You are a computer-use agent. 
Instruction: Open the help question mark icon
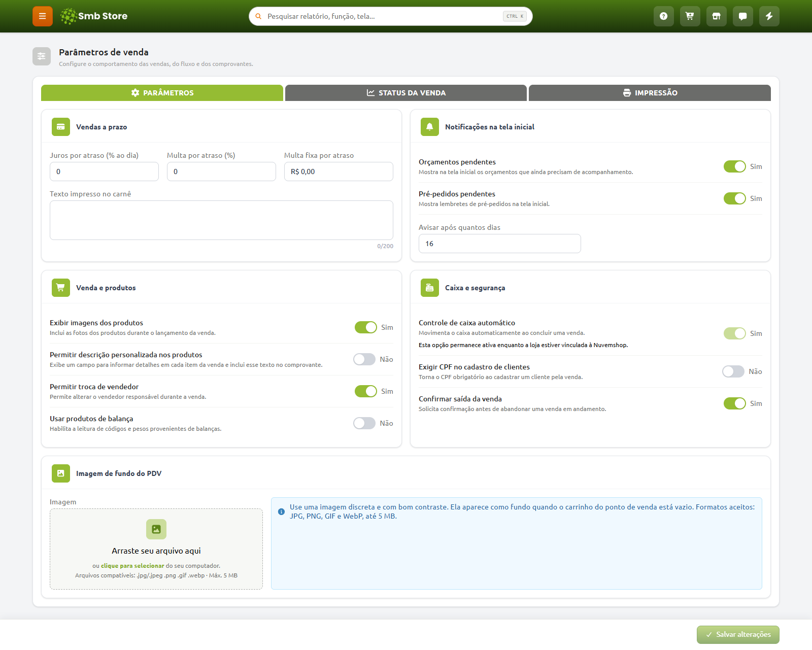[x=664, y=16]
